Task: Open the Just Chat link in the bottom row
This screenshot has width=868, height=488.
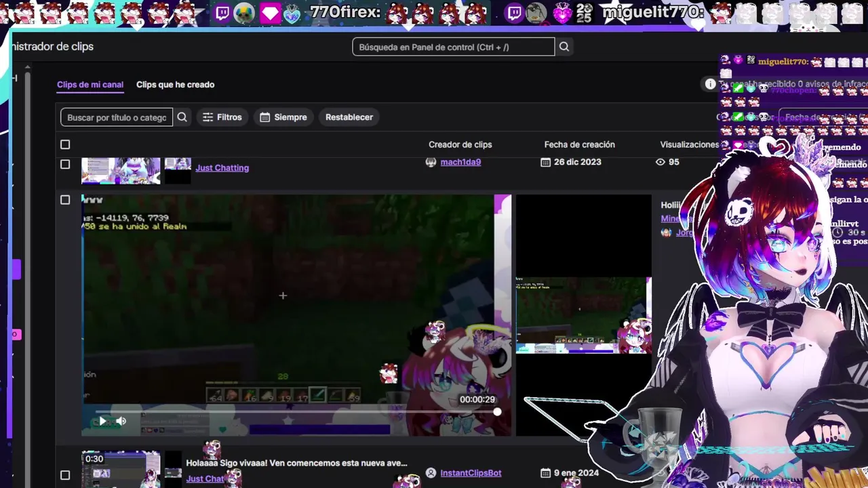Action: click(205, 479)
